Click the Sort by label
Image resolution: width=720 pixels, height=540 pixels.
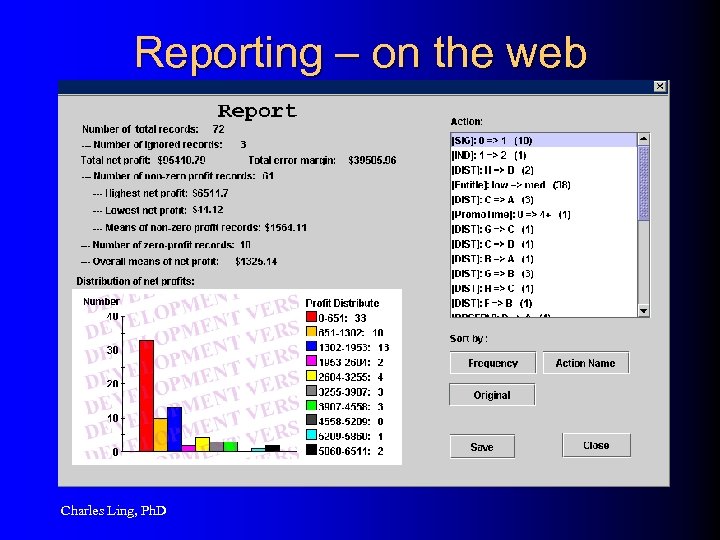[x=468, y=338]
